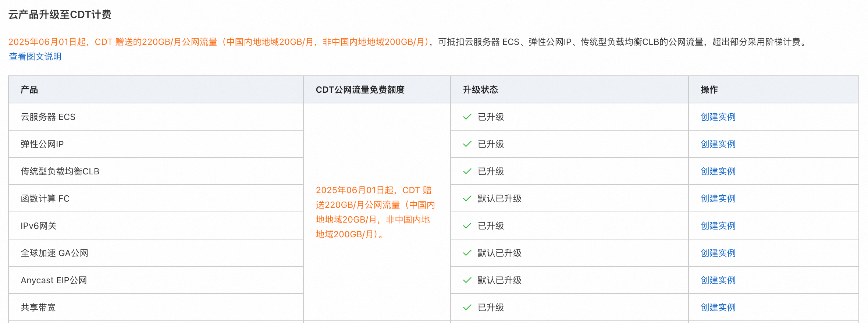868x323 pixels.
Task: Click 创建实例 for 全球加速 GA公网
Action: click(718, 253)
